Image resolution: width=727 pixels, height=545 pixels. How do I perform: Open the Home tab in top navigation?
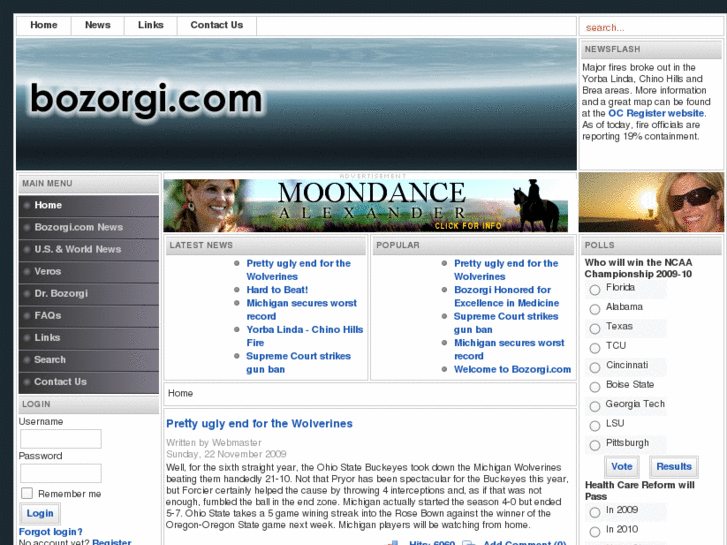pyautogui.click(x=44, y=26)
